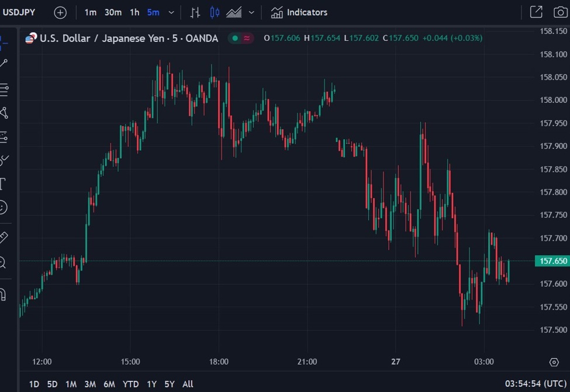Select the area chart style icon
This screenshot has width=570, height=392.
(234, 12)
